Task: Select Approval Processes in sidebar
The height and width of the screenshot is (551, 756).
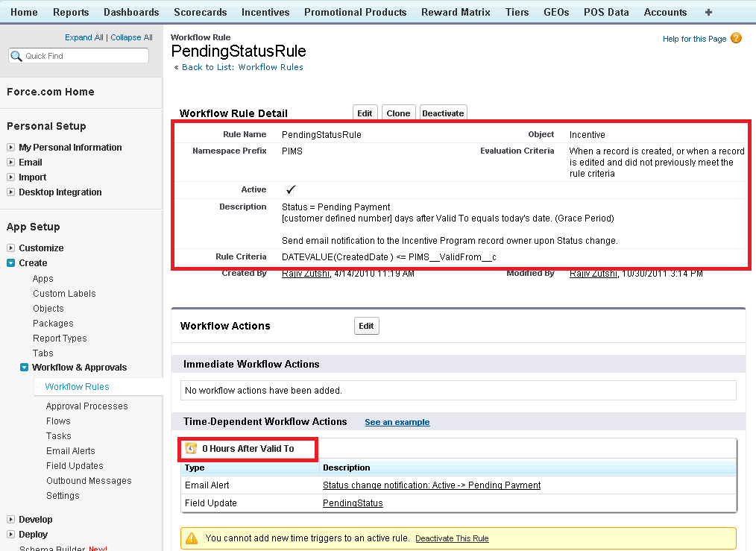Action: [x=86, y=406]
